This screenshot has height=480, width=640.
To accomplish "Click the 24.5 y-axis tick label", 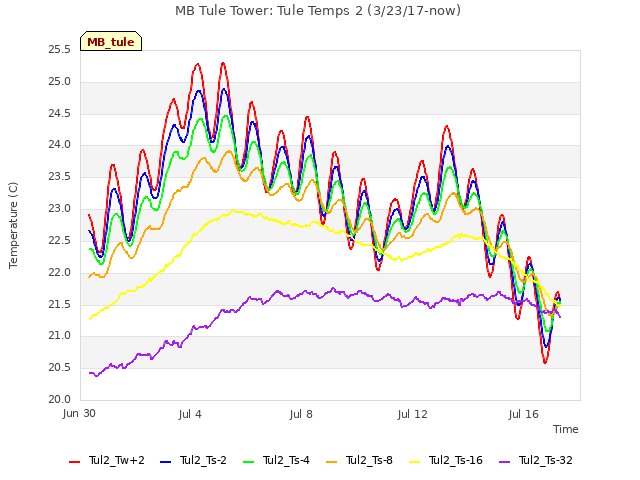I will point(59,113).
